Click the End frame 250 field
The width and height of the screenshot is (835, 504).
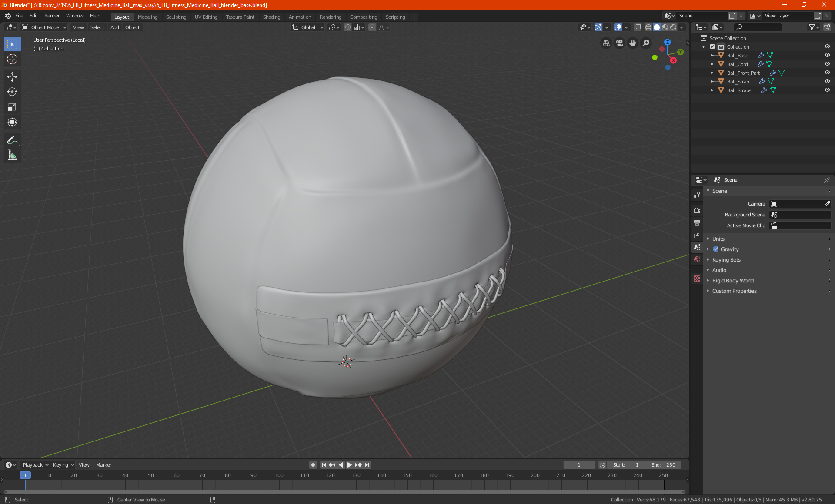pyautogui.click(x=663, y=465)
